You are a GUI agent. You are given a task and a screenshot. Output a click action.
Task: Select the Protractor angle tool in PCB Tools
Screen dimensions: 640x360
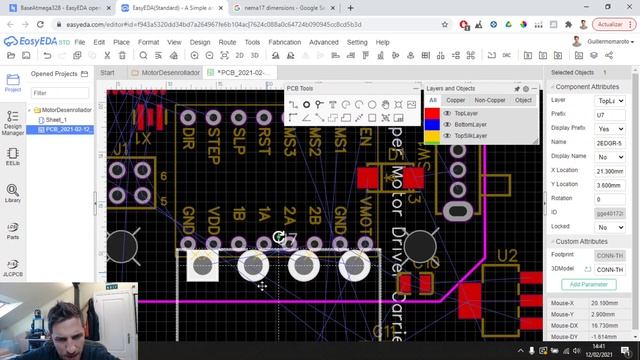306,118
